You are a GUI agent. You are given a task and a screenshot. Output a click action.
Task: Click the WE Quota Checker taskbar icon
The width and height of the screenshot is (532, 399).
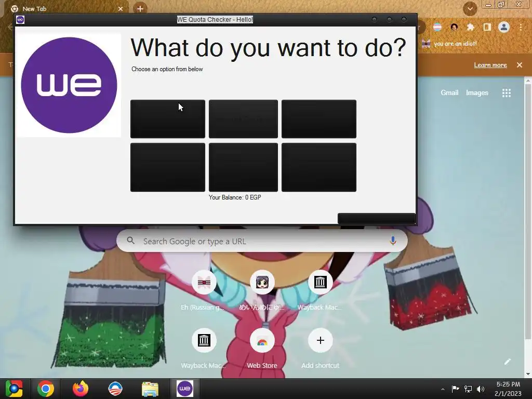point(184,389)
